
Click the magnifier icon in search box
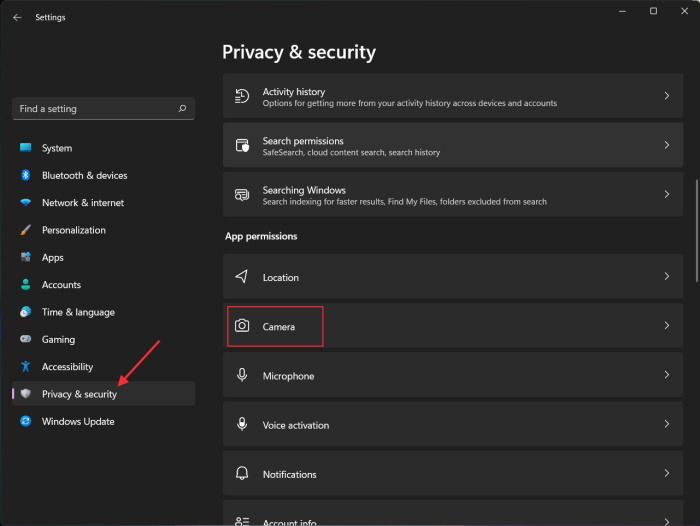click(182, 108)
